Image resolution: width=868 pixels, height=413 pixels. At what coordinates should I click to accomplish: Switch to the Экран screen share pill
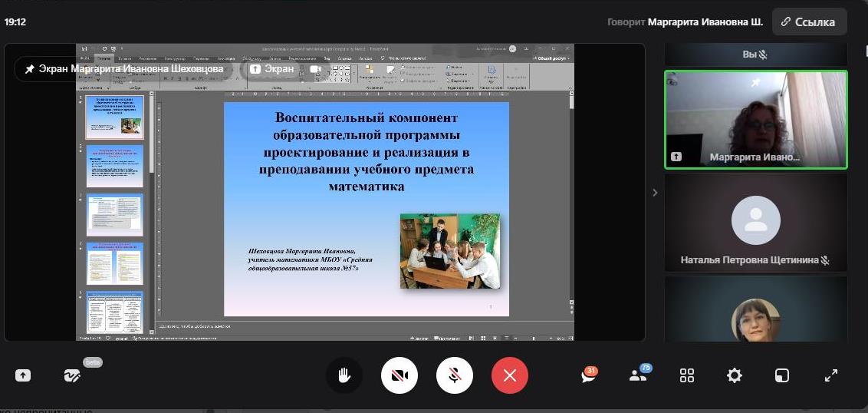(272, 69)
